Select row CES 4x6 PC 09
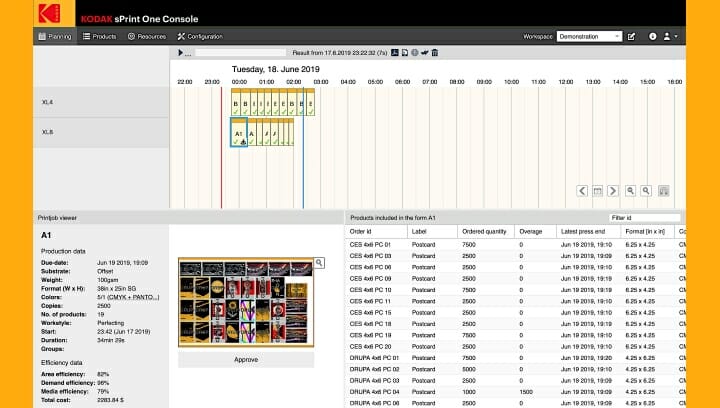The height and width of the screenshot is (408, 720). point(515,279)
